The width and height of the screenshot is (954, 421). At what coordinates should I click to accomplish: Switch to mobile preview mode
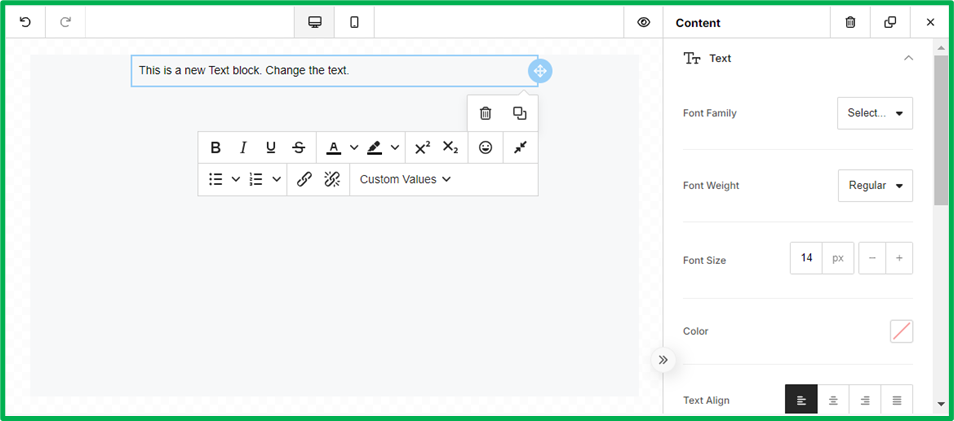tap(354, 23)
